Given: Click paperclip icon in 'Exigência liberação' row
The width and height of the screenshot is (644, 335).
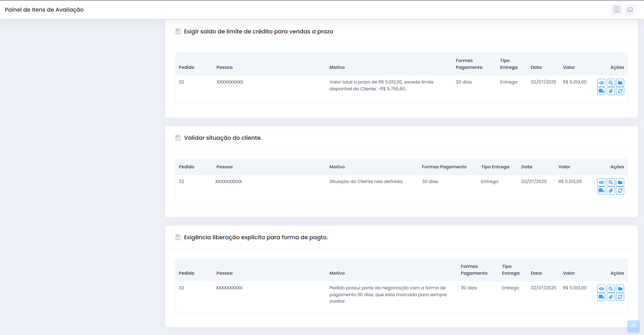Looking at the screenshot, I should [x=611, y=297].
